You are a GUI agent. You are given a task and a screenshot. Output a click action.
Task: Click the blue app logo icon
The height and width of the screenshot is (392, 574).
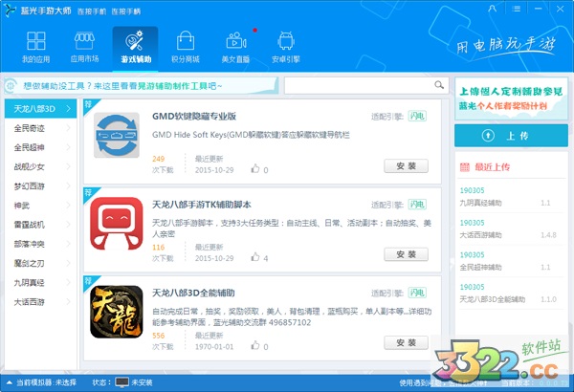pyautogui.click(x=10, y=11)
